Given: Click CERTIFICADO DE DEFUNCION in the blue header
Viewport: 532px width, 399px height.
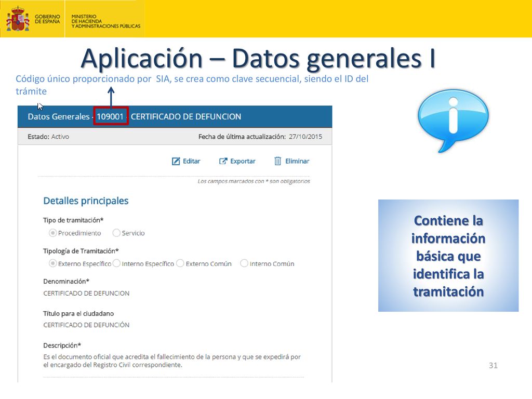Looking at the screenshot, I should 186,116.
